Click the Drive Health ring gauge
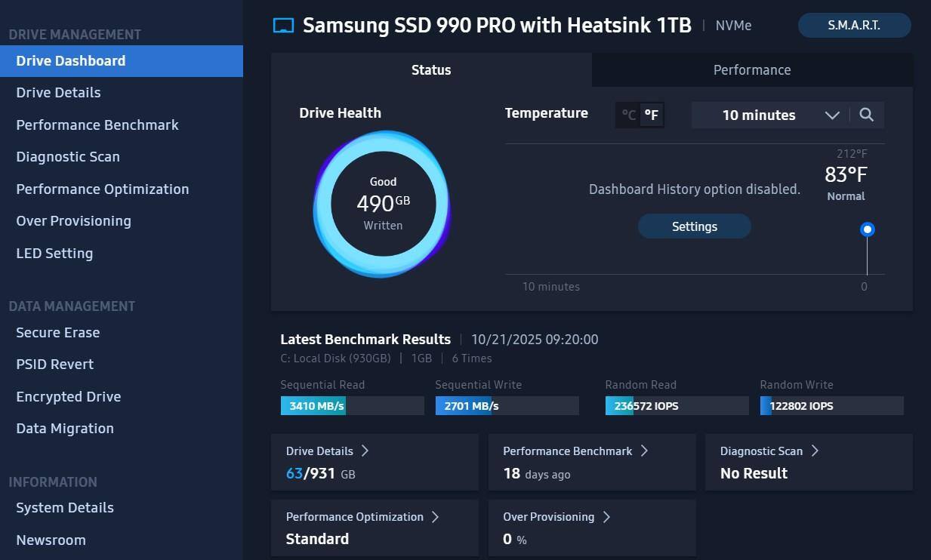This screenshot has width=931, height=560. click(x=383, y=204)
